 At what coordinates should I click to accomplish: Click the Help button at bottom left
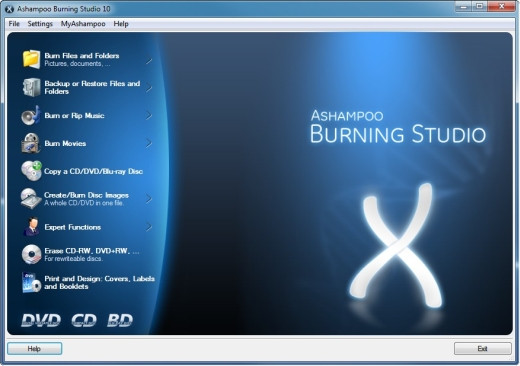point(34,349)
